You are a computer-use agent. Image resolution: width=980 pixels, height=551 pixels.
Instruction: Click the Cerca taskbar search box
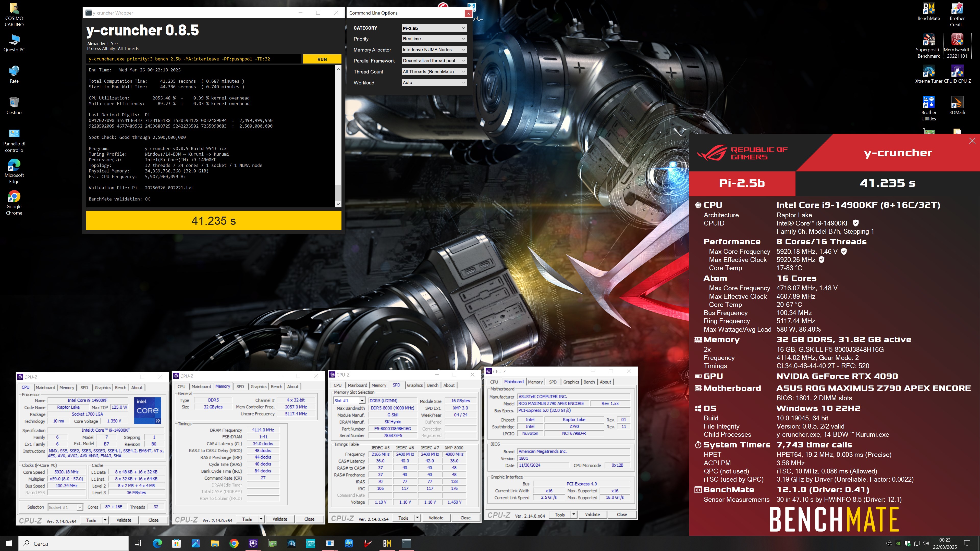tap(74, 543)
